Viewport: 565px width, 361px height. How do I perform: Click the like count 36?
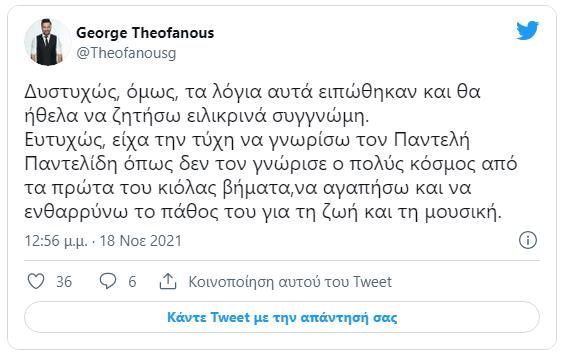[x=64, y=281]
